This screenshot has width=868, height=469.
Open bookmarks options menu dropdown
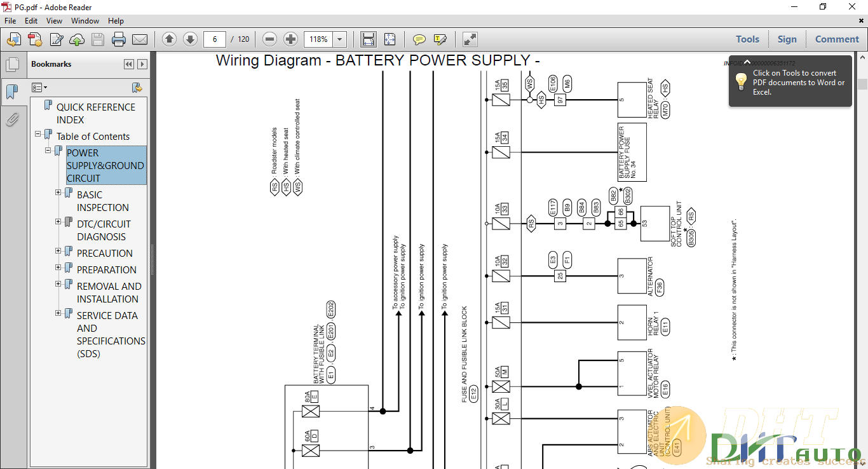coord(39,88)
